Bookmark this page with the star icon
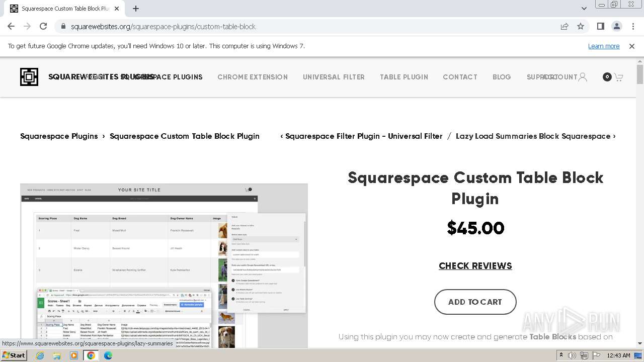Image resolution: width=644 pixels, height=362 pixels. (x=581, y=26)
